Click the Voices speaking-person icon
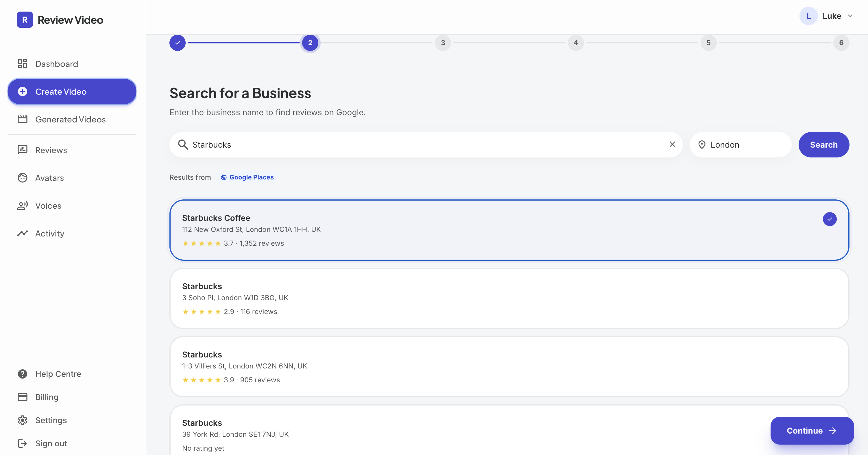The width and height of the screenshot is (868, 455). click(23, 206)
